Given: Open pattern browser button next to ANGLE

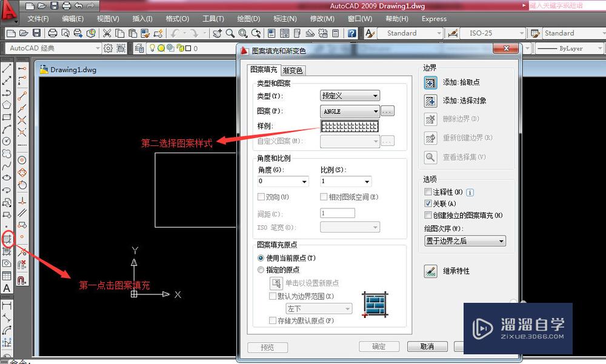Looking at the screenshot, I should (x=387, y=111).
